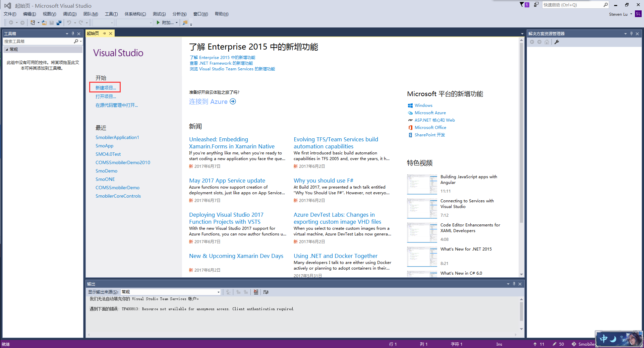Open the 工具(T) menu
The height and width of the screenshot is (348, 644).
111,14
